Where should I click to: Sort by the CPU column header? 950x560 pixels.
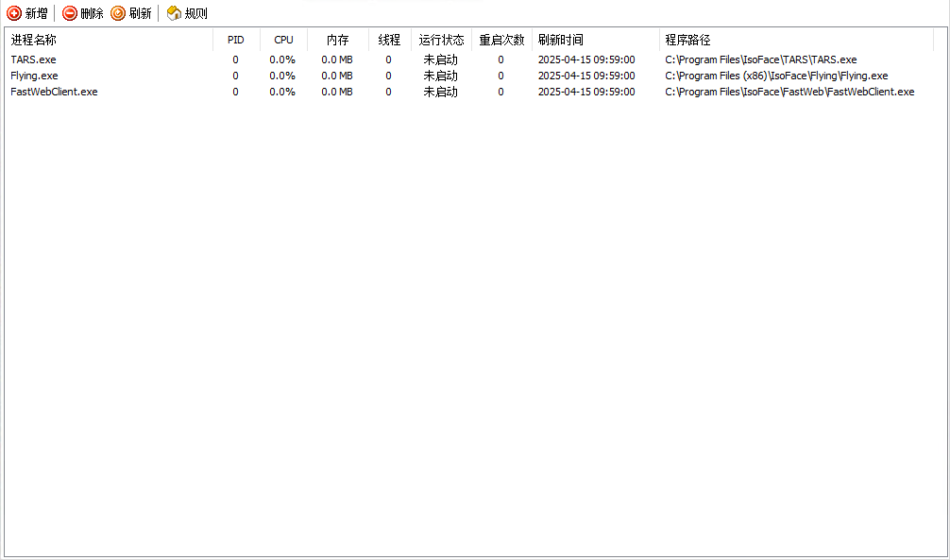(283, 41)
